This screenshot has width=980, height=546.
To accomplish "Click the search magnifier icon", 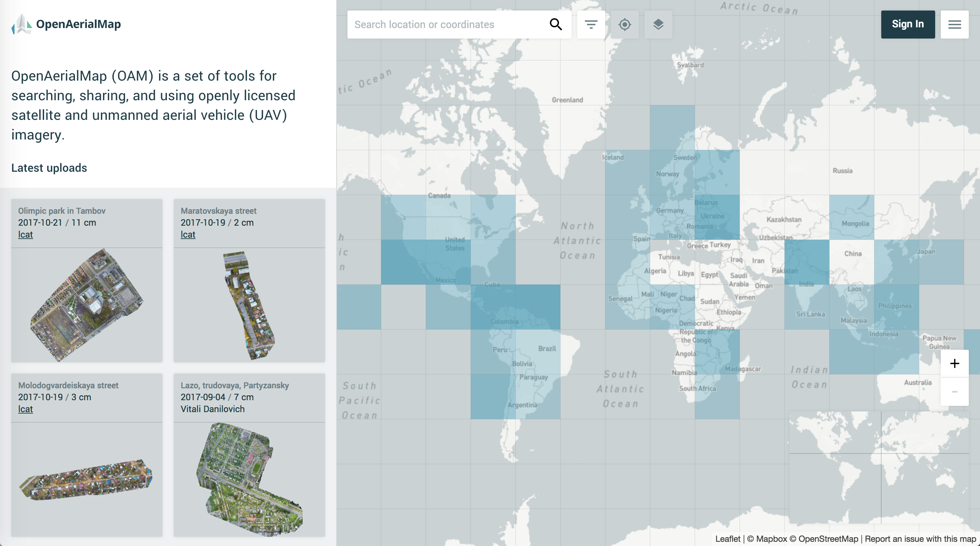I will [x=555, y=25].
